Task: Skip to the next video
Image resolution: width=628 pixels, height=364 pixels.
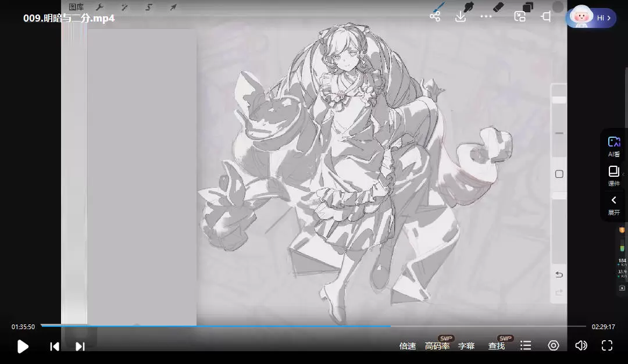Action: click(x=80, y=347)
